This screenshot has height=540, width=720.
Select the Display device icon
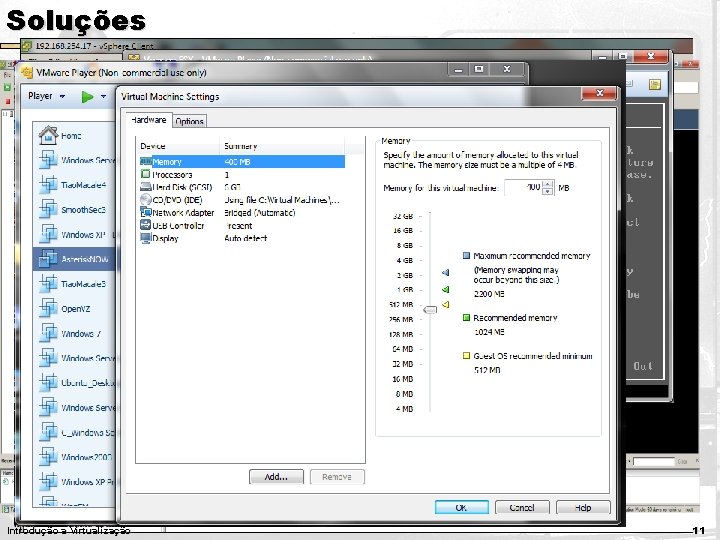146,238
